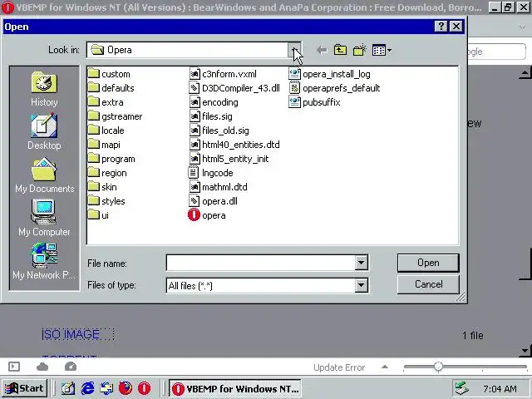Open the Windows Start menu

(x=24, y=388)
